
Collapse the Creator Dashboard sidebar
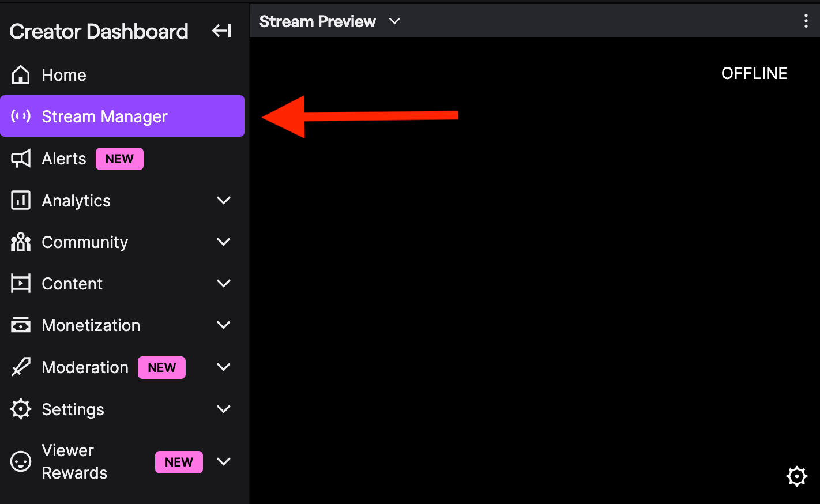click(x=221, y=31)
